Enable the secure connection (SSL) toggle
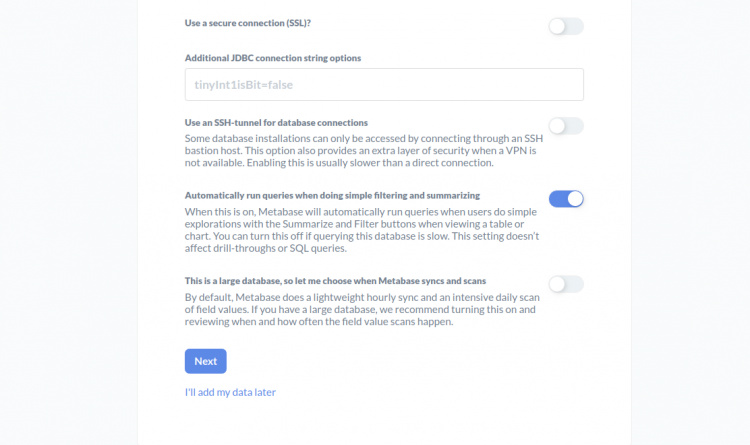This screenshot has height=445, width=750. 565,26
